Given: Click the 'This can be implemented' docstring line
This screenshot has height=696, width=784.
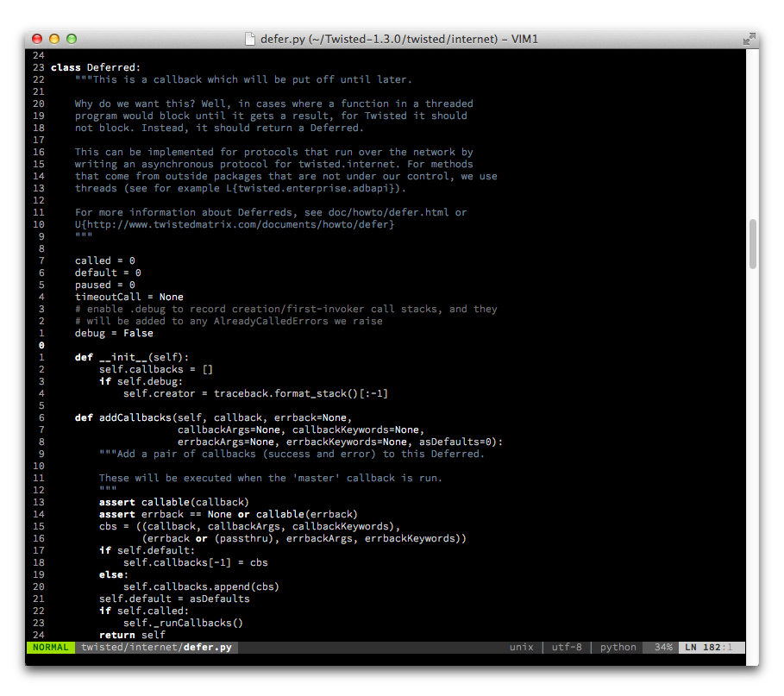Looking at the screenshot, I should (x=274, y=152).
